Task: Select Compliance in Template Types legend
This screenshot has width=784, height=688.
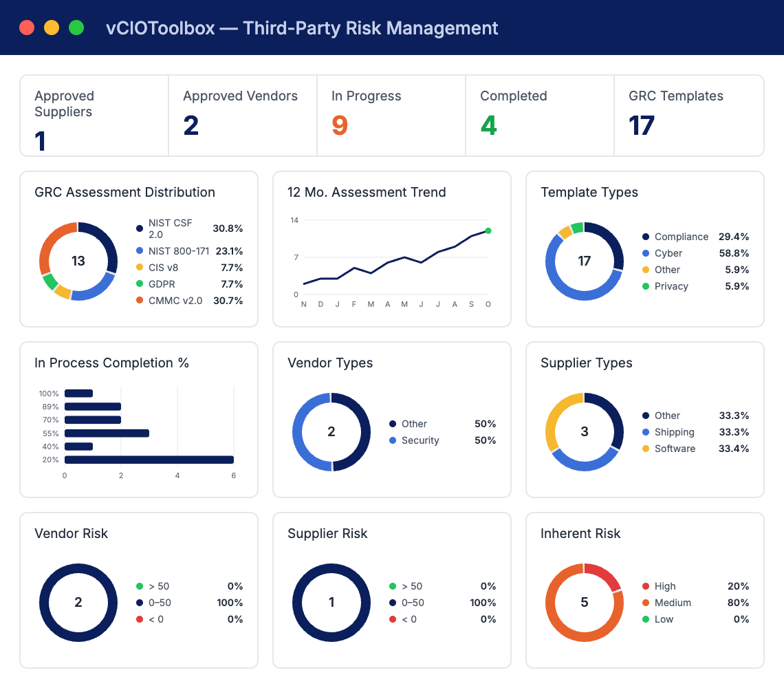Action: point(695,237)
